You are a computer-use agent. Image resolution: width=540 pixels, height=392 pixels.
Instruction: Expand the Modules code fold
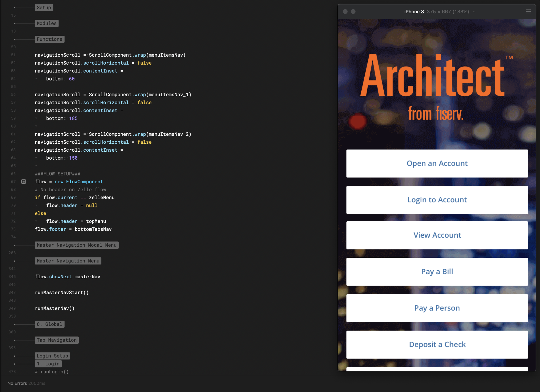(47, 23)
